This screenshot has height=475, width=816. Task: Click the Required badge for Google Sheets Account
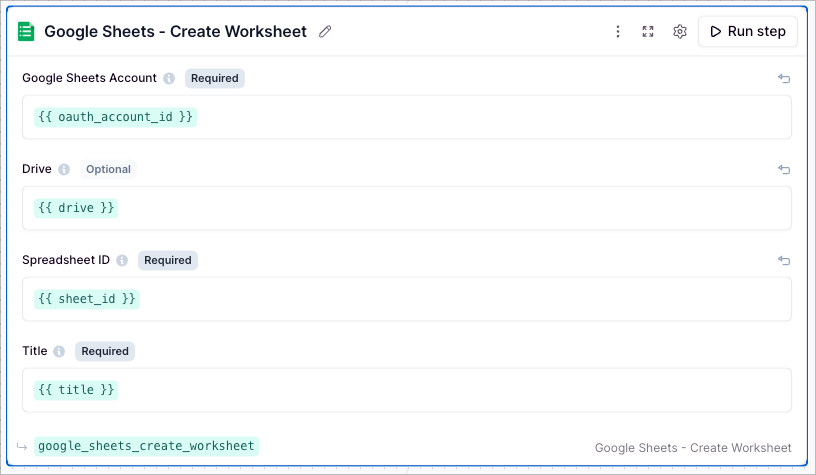[x=215, y=79]
